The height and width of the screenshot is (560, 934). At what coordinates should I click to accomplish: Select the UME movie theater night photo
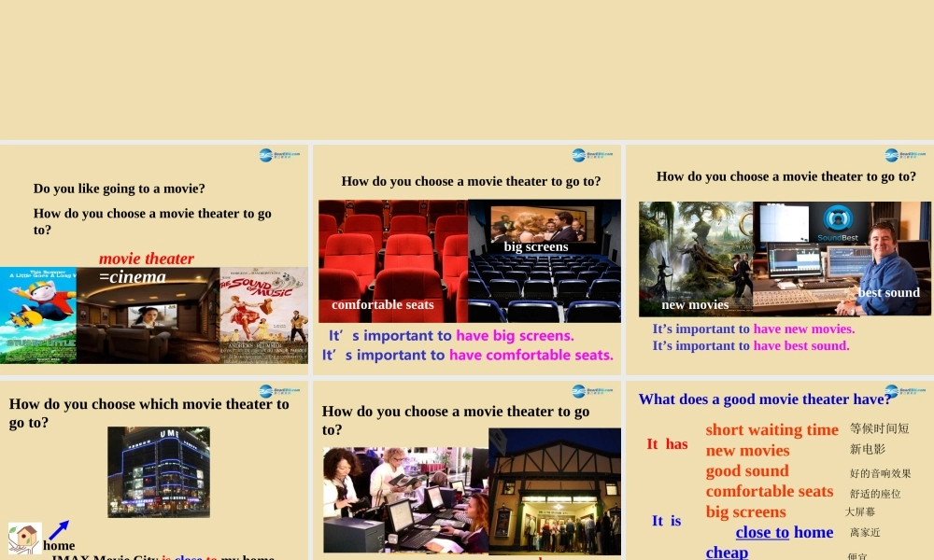coord(159,471)
